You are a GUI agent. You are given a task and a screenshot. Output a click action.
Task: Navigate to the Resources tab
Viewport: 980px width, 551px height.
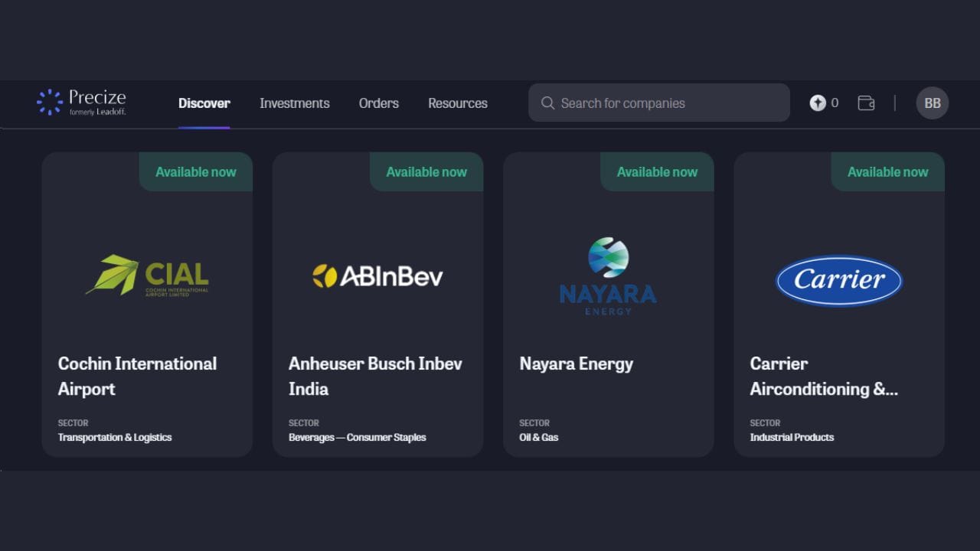(457, 103)
